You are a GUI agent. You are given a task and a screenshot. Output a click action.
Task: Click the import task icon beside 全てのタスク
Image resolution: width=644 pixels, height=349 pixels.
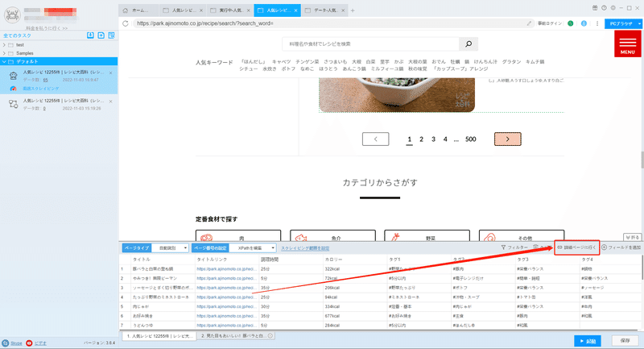[90, 35]
